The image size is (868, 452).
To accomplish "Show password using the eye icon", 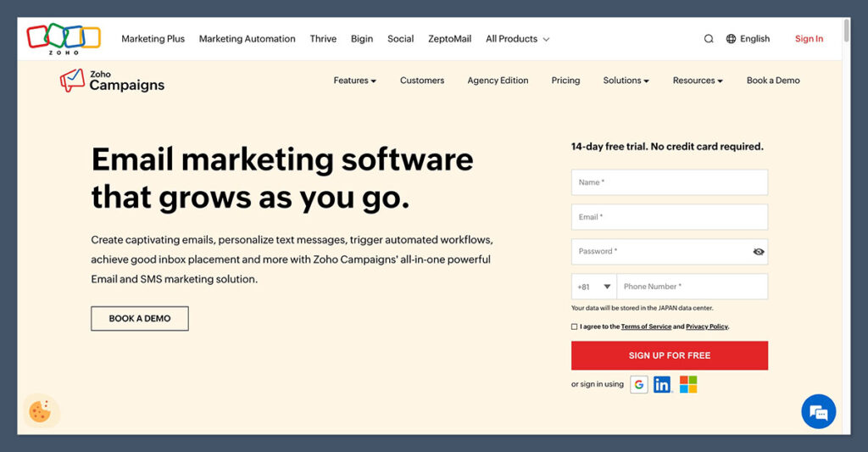I will pos(759,252).
